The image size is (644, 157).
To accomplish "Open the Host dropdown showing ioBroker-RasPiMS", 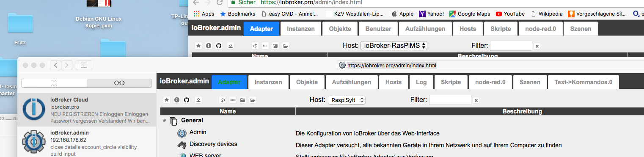I will click(394, 46).
